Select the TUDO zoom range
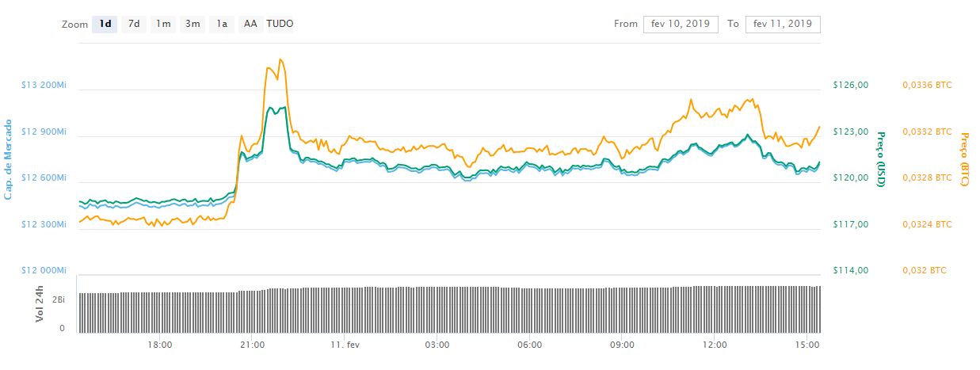 280,24
